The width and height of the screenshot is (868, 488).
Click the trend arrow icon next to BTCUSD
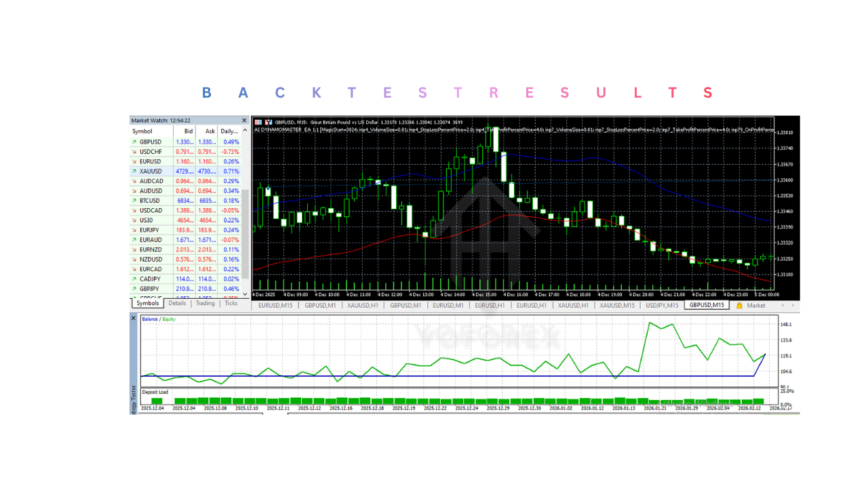tap(134, 201)
